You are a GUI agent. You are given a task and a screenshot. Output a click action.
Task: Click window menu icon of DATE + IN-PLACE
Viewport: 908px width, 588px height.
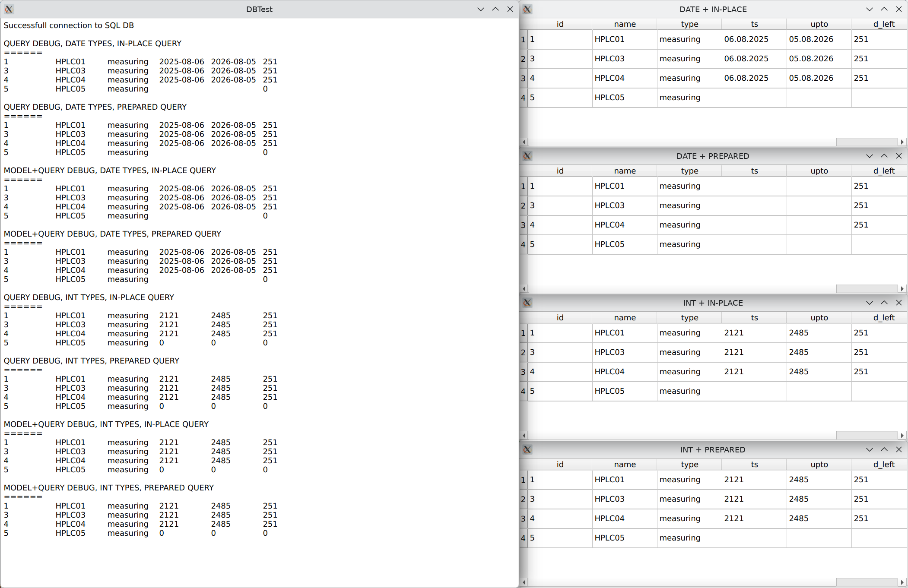point(527,9)
